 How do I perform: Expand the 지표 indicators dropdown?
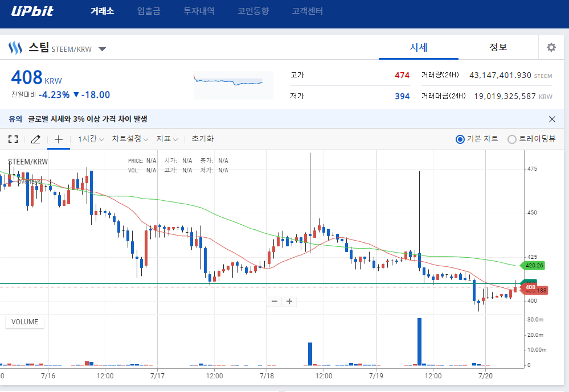pos(167,139)
